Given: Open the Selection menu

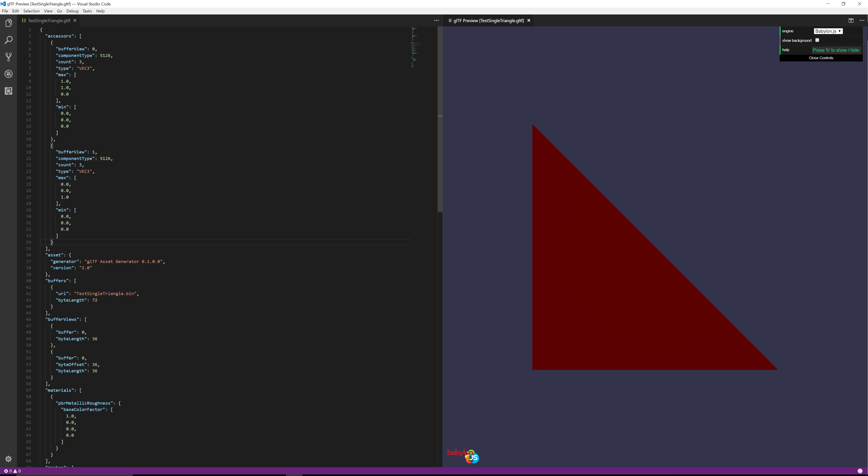Looking at the screenshot, I should 31,11.
